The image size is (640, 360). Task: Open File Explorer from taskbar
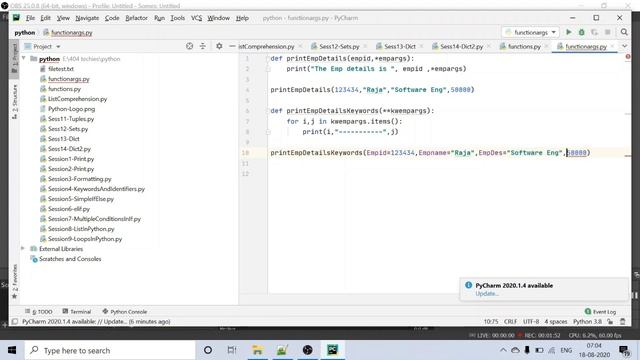point(257,350)
